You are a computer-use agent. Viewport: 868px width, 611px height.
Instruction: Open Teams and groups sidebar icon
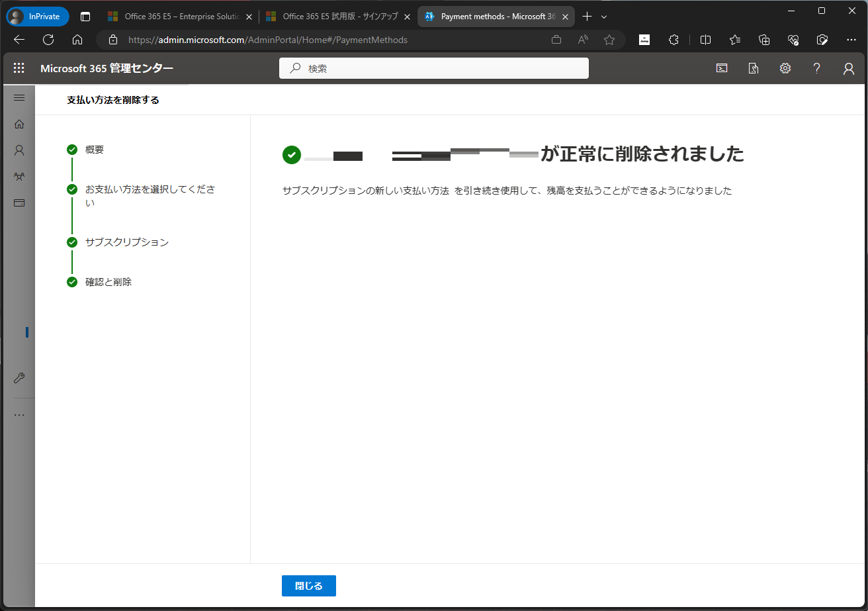point(19,177)
